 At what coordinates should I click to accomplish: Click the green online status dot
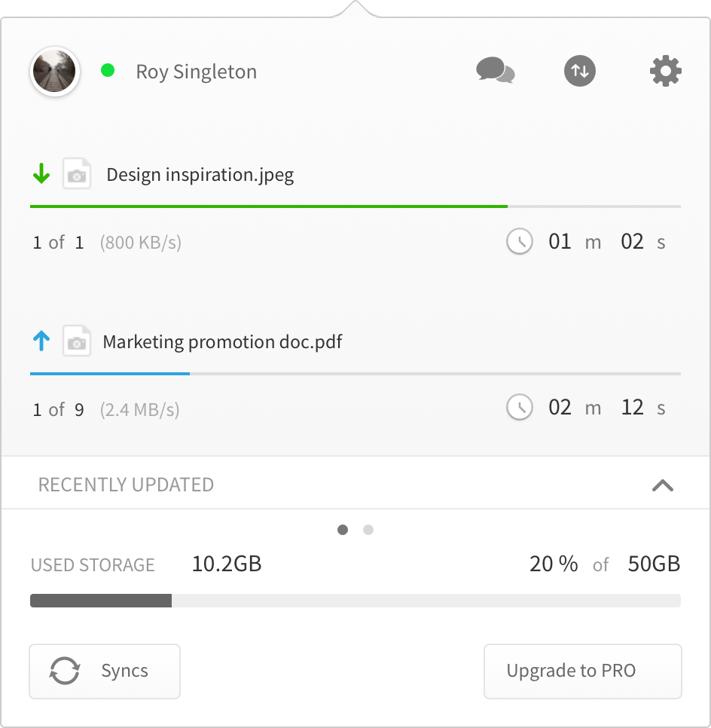108,71
